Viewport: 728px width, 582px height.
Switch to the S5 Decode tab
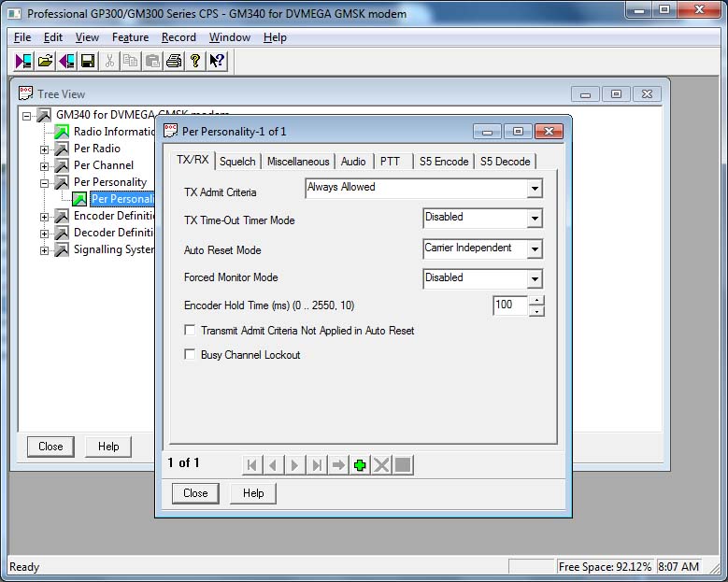click(x=506, y=162)
